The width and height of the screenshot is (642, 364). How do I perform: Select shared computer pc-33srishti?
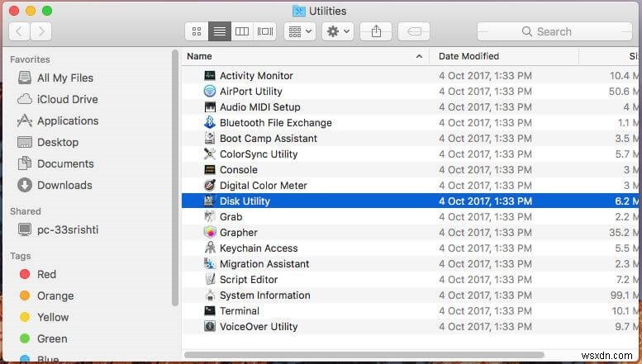coord(58,229)
